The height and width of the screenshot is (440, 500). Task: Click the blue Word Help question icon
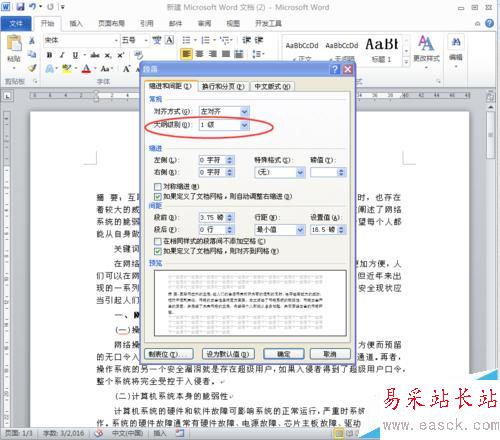(489, 23)
